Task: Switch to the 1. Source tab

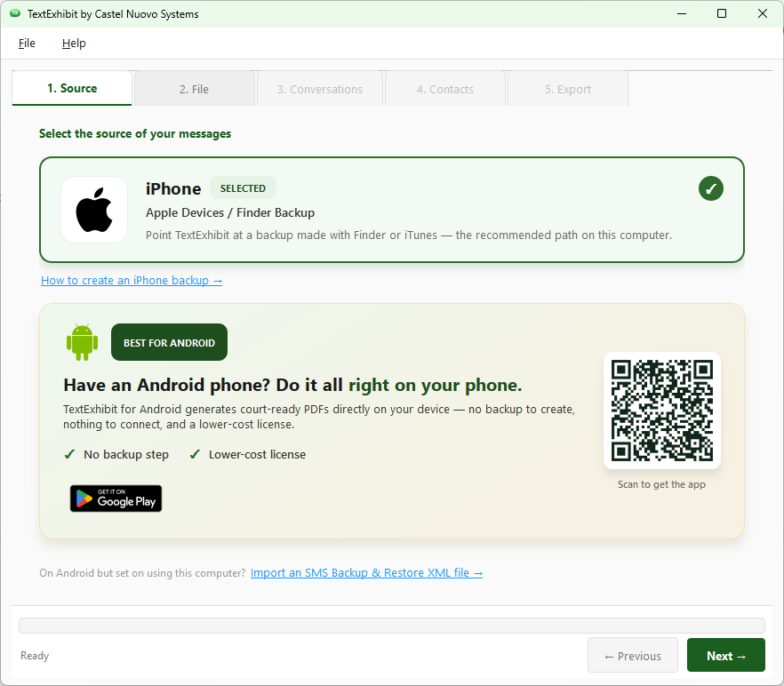Action: click(72, 89)
